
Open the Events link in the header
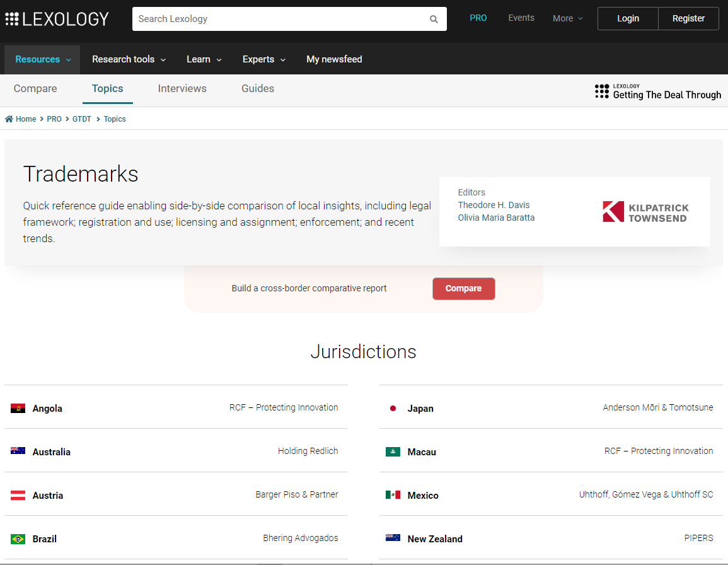pos(521,18)
